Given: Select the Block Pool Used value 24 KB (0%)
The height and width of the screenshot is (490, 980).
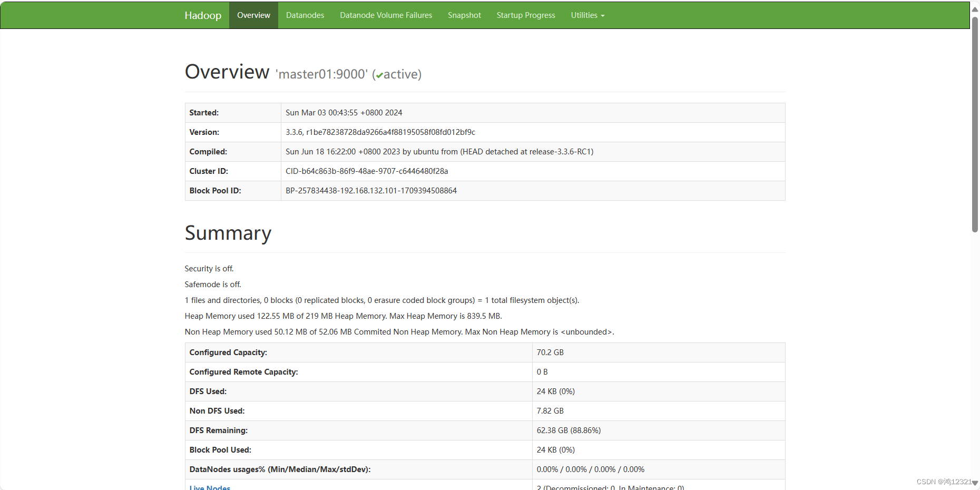Looking at the screenshot, I should pyautogui.click(x=556, y=450).
